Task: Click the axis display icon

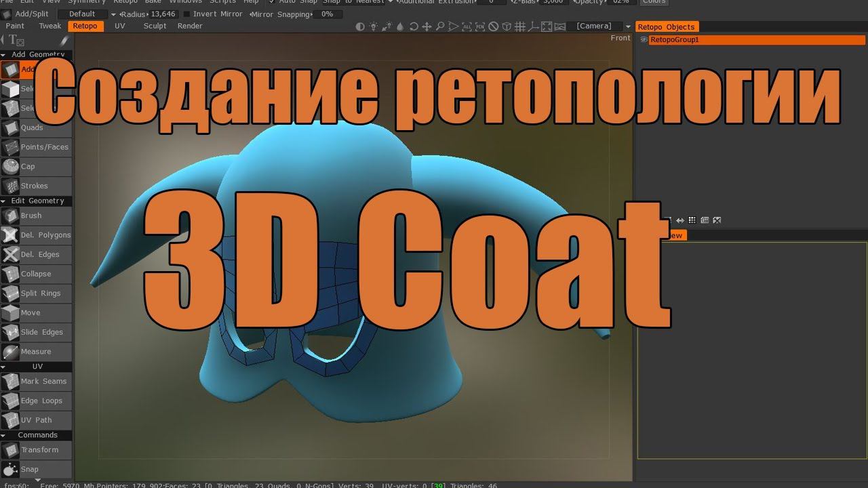Action: (x=534, y=27)
